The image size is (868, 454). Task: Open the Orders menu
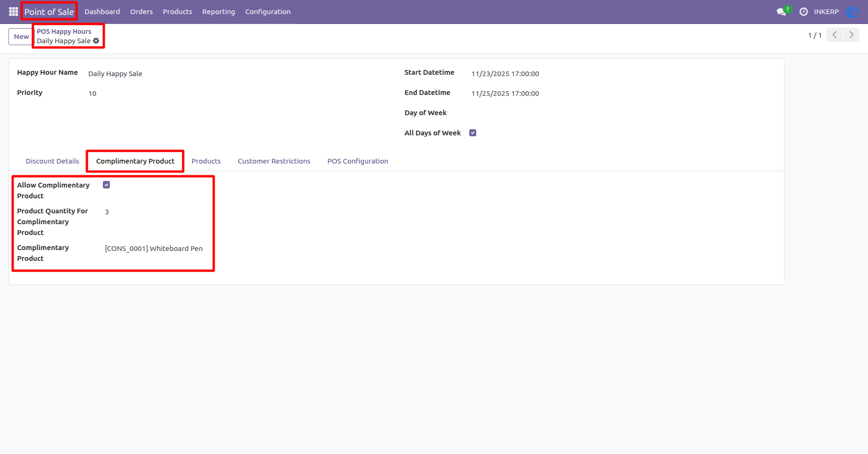pos(141,12)
